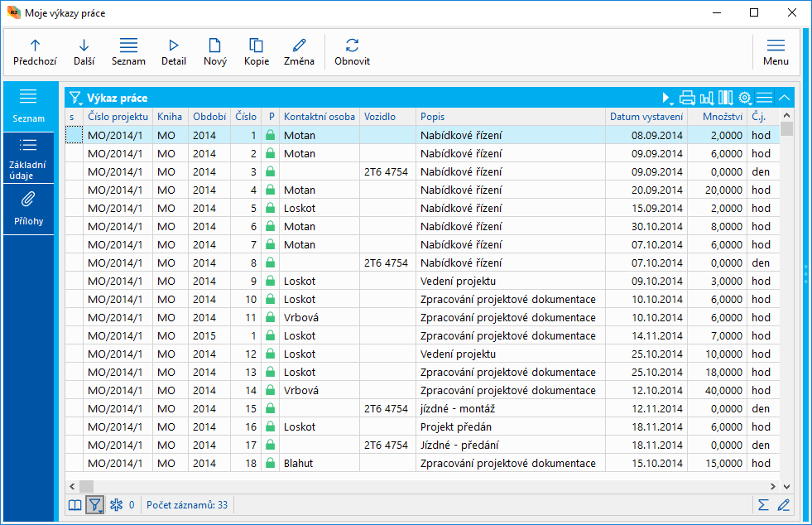Open the settings gear dropdown in header
Image resolution: width=812 pixels, height=525 pixels.
(x=745, y=98)
